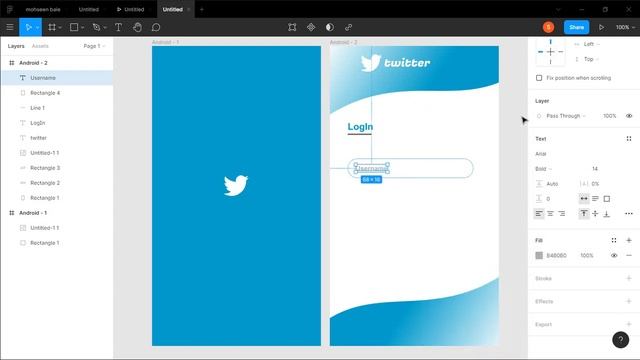This screenshot has width=640, height=360.
Task: Set text resizing to auto height
Action: 596,198
